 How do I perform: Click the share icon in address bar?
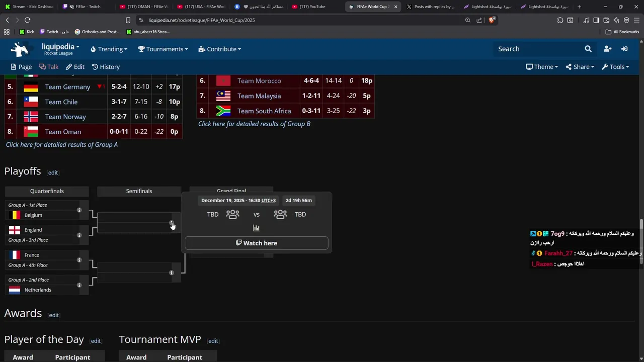[479, 20]
